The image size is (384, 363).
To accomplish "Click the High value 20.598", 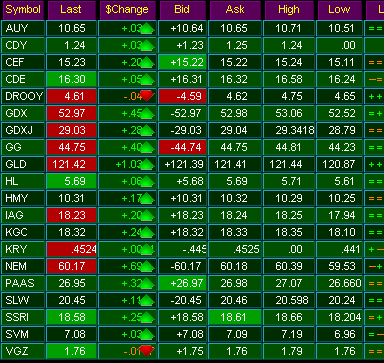I will tap(289, 300).
